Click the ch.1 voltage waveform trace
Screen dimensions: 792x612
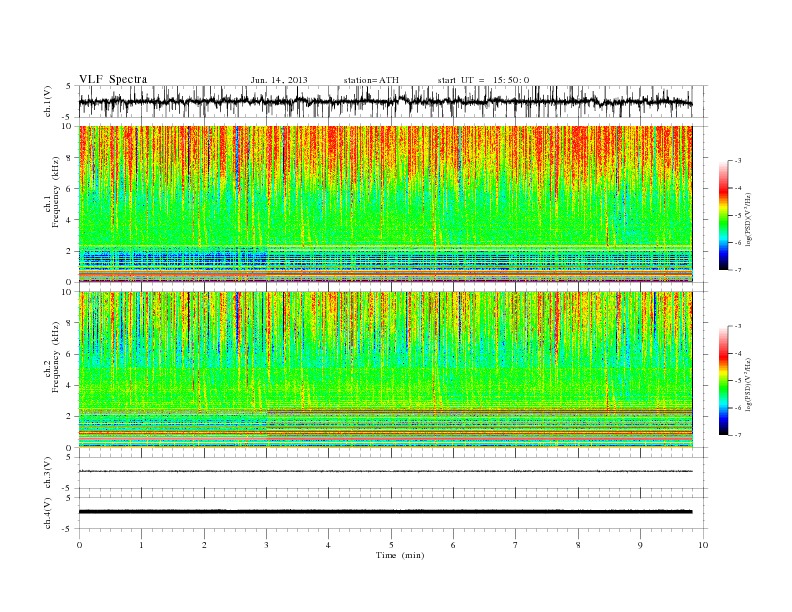[x=385, y=102]
